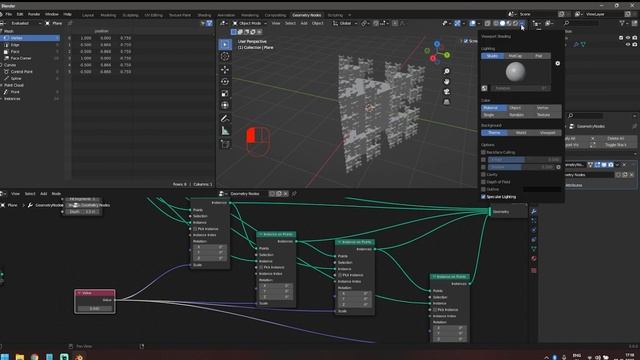The image size is (640, 360).
Task: Select Flat lighting button
Action: point(538,56)
